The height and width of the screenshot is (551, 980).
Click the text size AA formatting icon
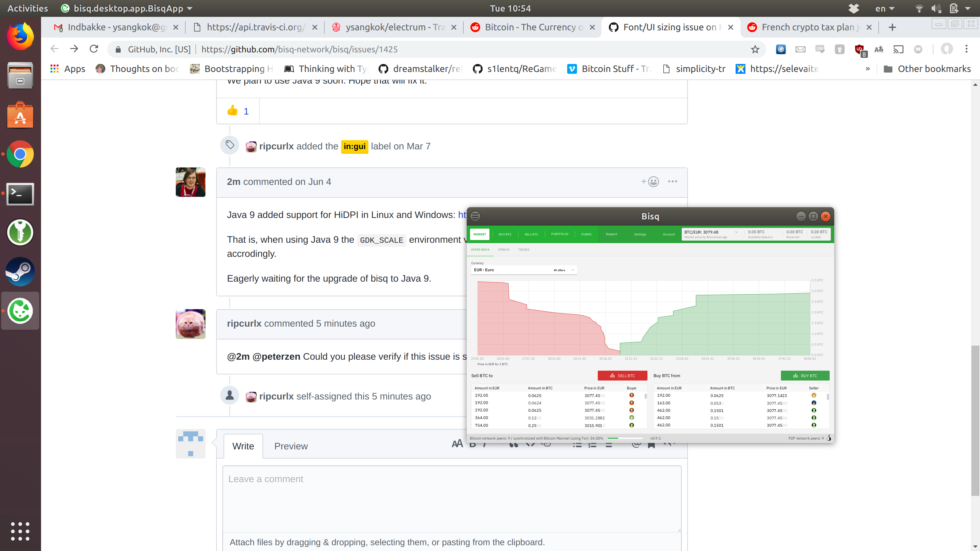click(457, 444)
